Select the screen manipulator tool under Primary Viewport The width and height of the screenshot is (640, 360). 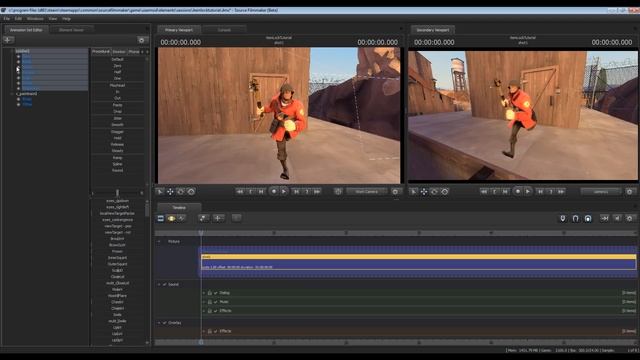[191, 191]
